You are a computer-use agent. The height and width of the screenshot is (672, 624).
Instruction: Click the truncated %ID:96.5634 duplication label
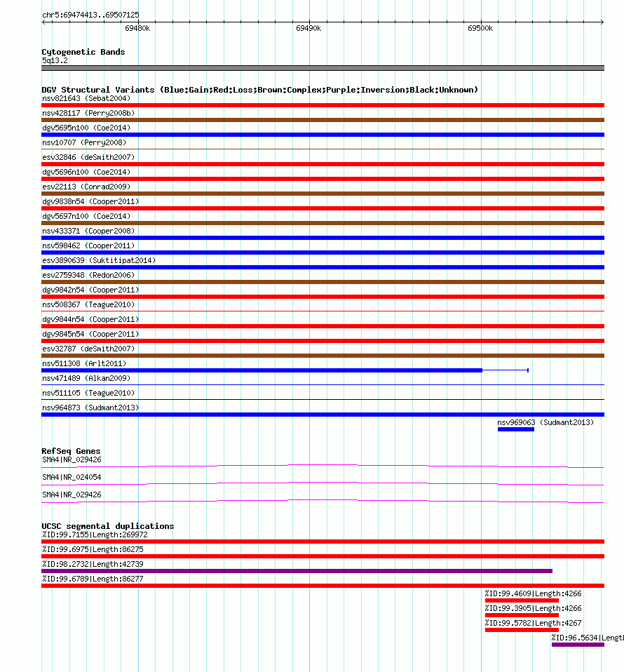tap(588, 638)
